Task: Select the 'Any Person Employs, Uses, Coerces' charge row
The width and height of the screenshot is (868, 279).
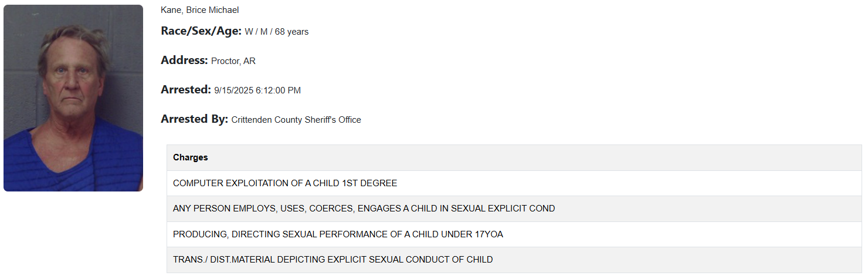Action: tap(364, 209)
